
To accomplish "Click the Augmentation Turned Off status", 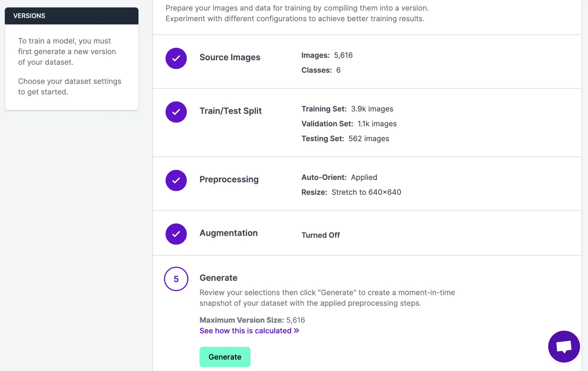I will (x=320, y=235).
